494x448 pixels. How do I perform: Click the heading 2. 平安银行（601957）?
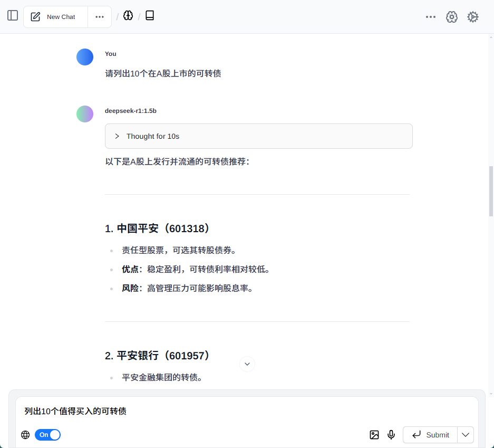(x=157, y=356)
